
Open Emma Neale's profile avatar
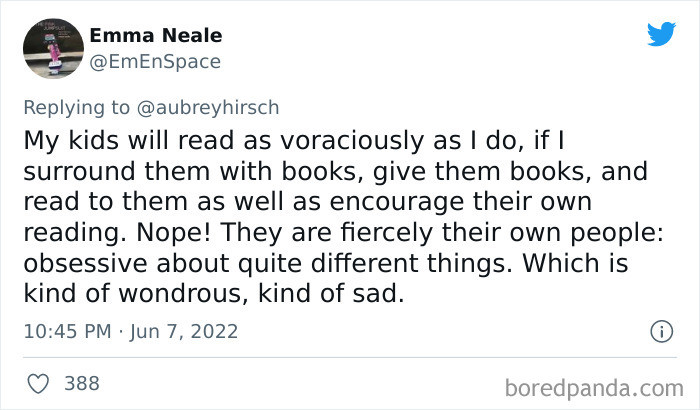click(50, 49)
